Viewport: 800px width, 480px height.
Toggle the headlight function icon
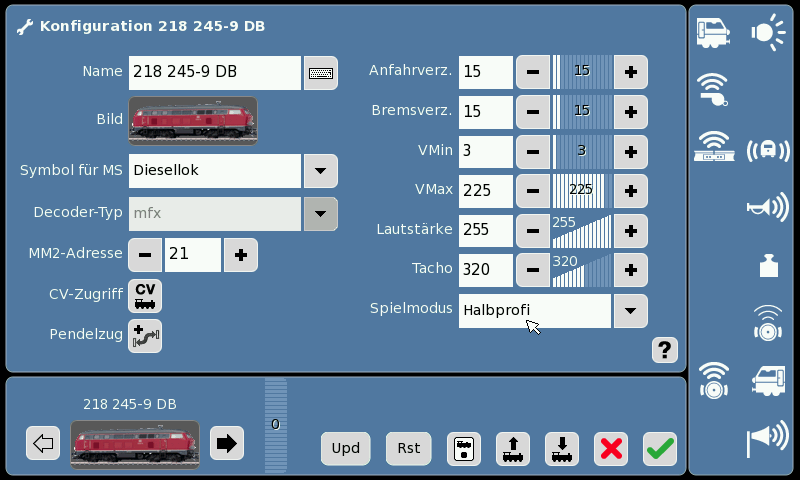[x=768, y=33]
